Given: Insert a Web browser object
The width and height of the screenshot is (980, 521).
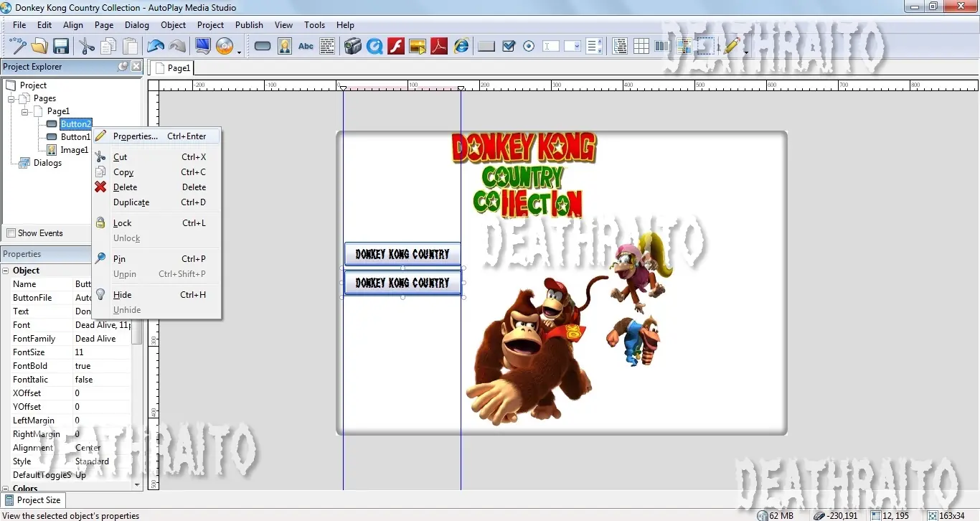Looking at the screenshot, I should (x=461, y=47).
